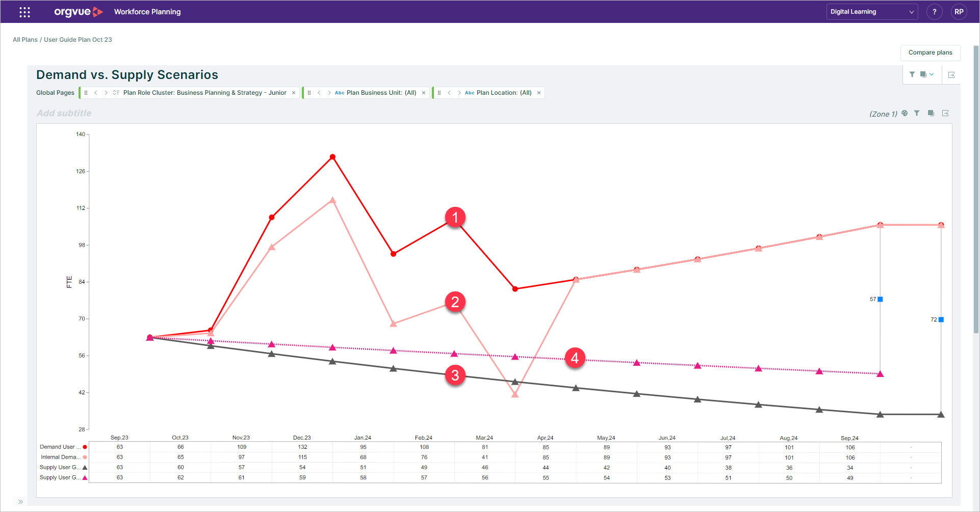Open the RP user avatar menu
The height and width of the screenshot is (512, 980).
(959, 11)
